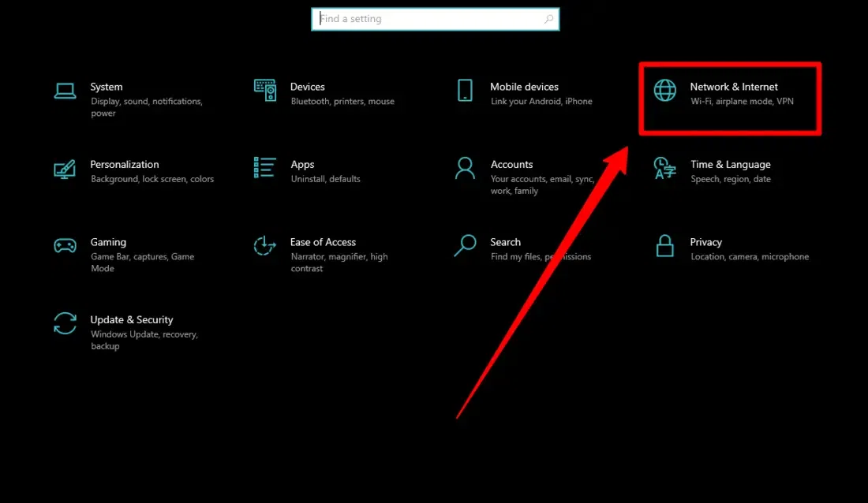868x503 pixels.
Task: Click 'Narrator, magnifier, high contrast' text
Action: pyautogui.click(x=339, y=263)
